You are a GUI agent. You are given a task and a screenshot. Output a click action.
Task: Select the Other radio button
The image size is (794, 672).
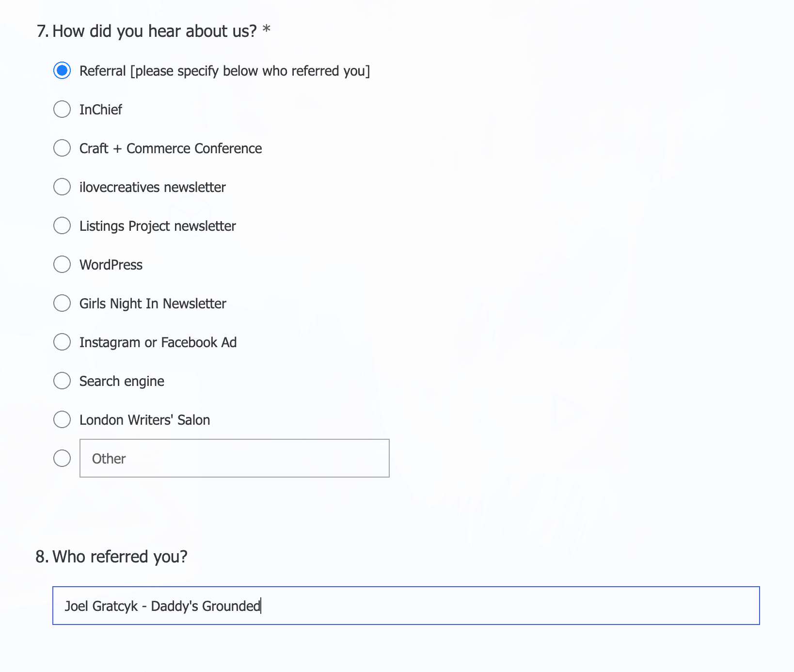pos(62,459)
